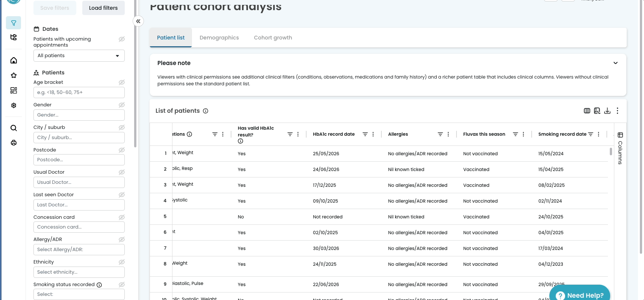Open the Select Allergy/ADR dropdown
This screenshot has height=300, width=644.
coord(79,250)
